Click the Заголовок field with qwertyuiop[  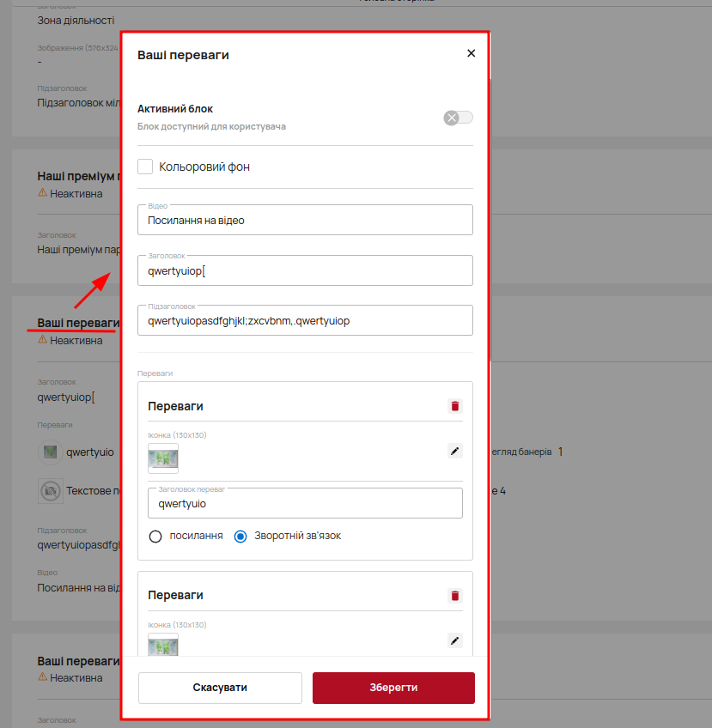305,270
